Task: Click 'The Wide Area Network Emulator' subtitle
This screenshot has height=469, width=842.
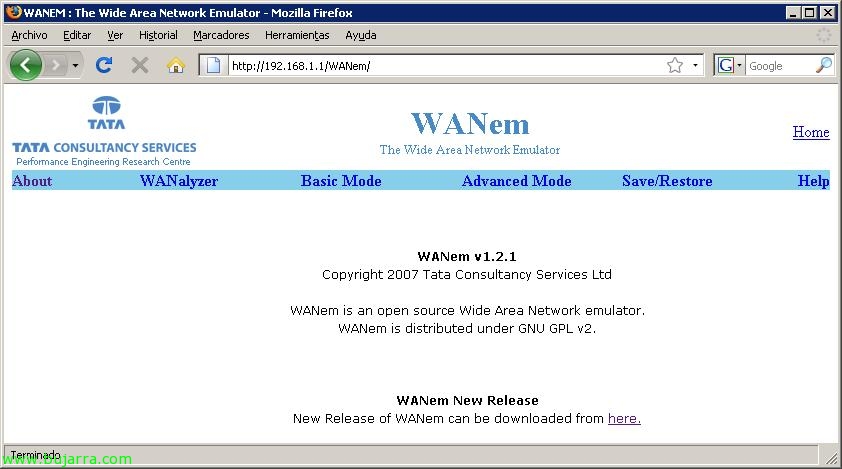Action: tap(470, 150)
